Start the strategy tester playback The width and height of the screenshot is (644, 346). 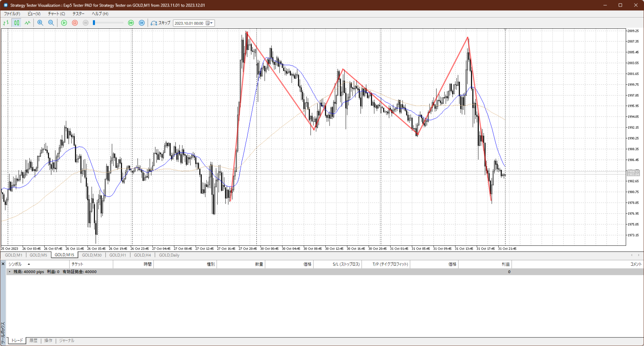pyautogui.click(x=64, y=23)
